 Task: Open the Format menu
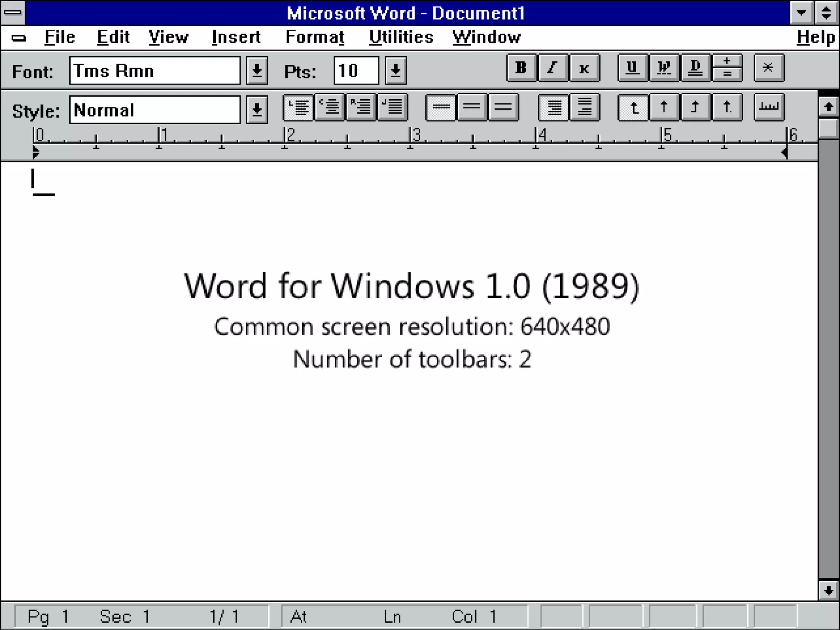pos(315,37)
